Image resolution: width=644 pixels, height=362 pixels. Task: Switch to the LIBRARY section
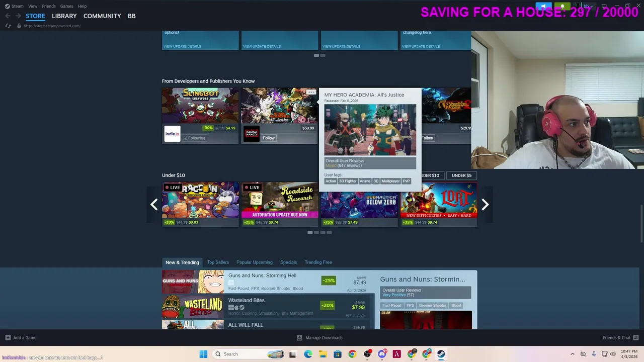pos(64,16)
